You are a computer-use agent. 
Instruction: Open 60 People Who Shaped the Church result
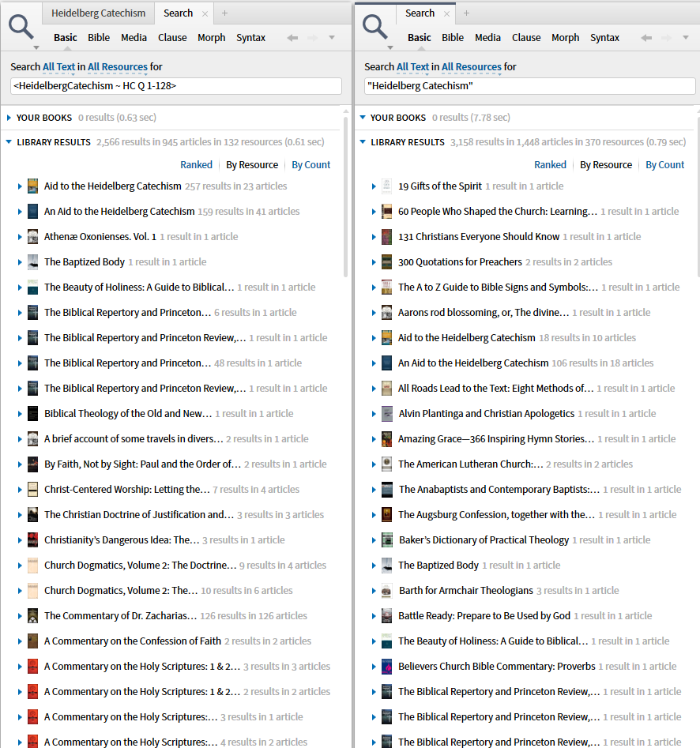[x=498, y=212]
